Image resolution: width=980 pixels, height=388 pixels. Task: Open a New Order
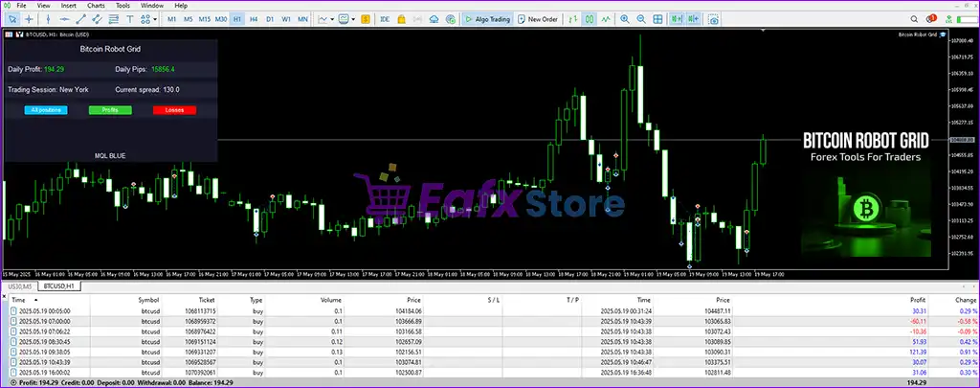tap(538, 19)
